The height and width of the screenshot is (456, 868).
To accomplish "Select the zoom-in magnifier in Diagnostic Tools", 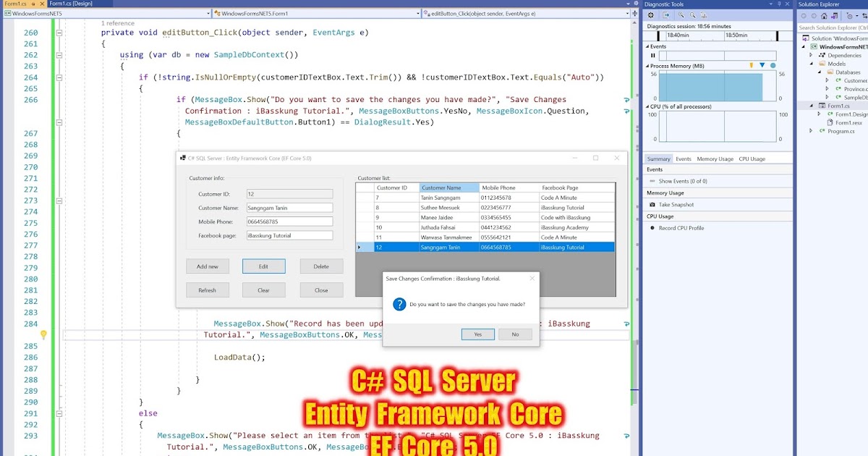I will tap(681, 15).
